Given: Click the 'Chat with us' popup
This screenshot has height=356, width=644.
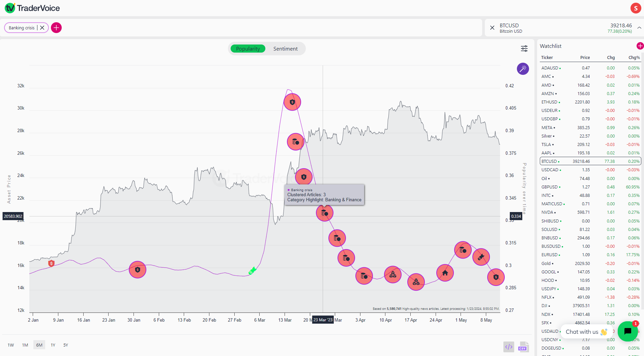Looking at the screenshot, I should pyautogui.click(x=586, y=332).
